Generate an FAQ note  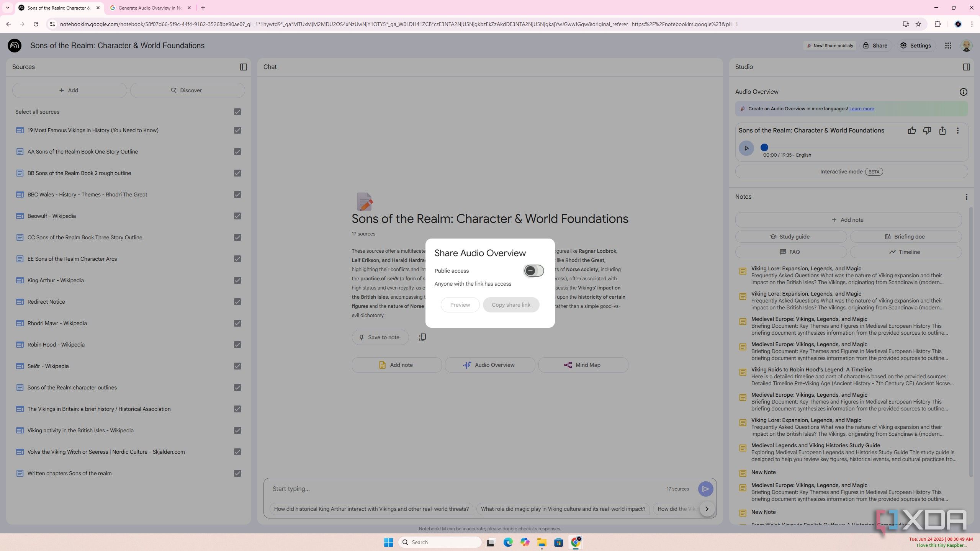pos(790,252)
